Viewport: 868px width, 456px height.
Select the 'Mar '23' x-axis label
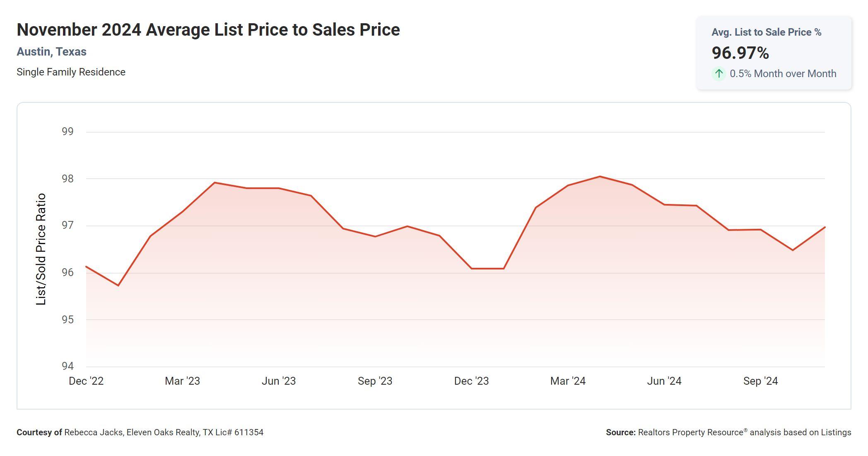tap(182, 381)
